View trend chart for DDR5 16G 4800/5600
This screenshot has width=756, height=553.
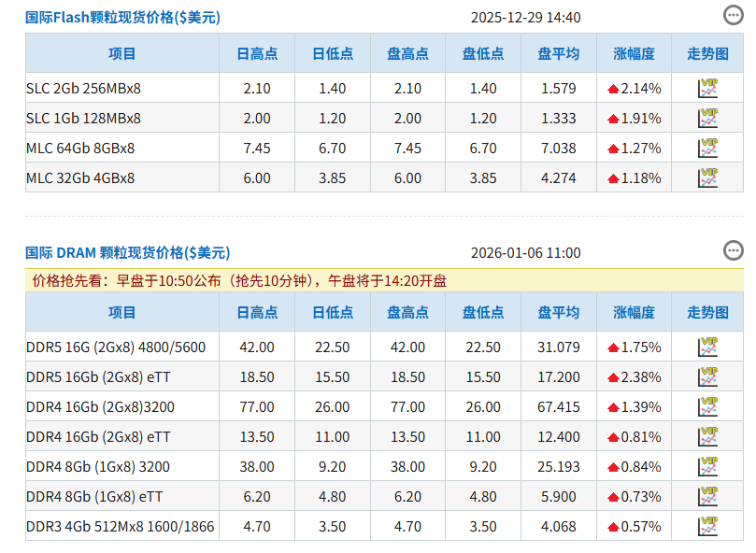click(x=707, y=346)
